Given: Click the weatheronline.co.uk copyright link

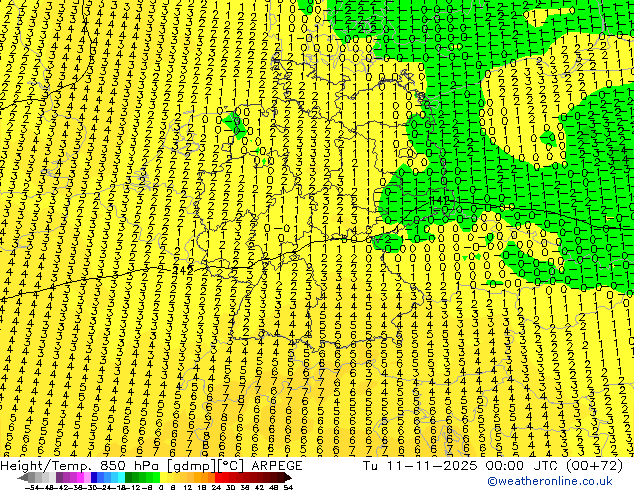Looking at the screenshot, I should (x=550, y=481).
